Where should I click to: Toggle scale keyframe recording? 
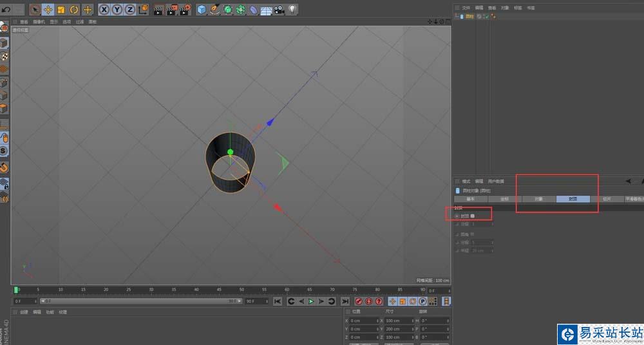[403, 301]
